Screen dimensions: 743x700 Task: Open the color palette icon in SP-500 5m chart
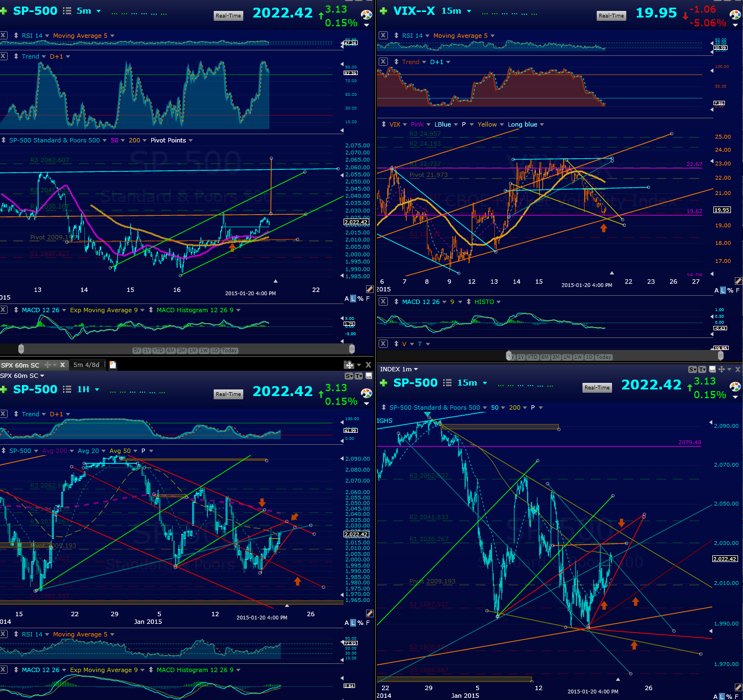[x=366, y=14]
